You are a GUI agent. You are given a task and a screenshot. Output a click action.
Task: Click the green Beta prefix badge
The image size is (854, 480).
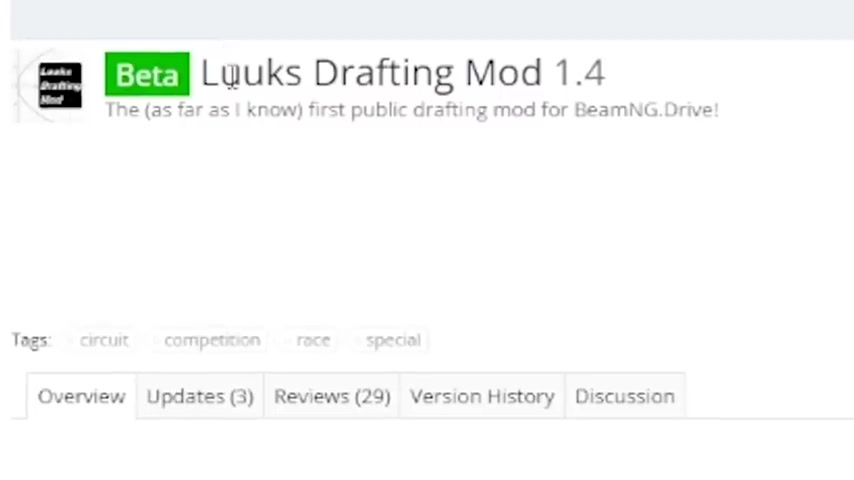click(x=147, y=74)
